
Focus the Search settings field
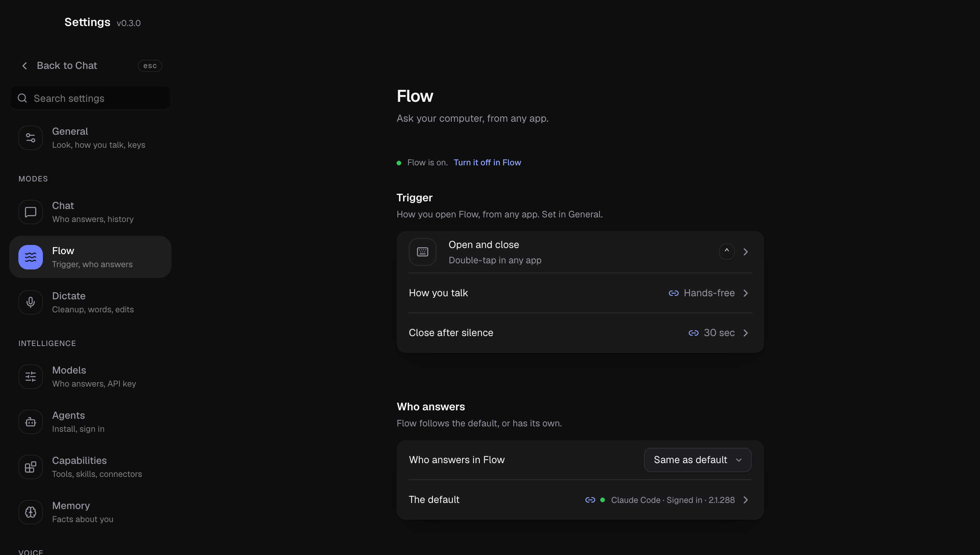point(90,98)
